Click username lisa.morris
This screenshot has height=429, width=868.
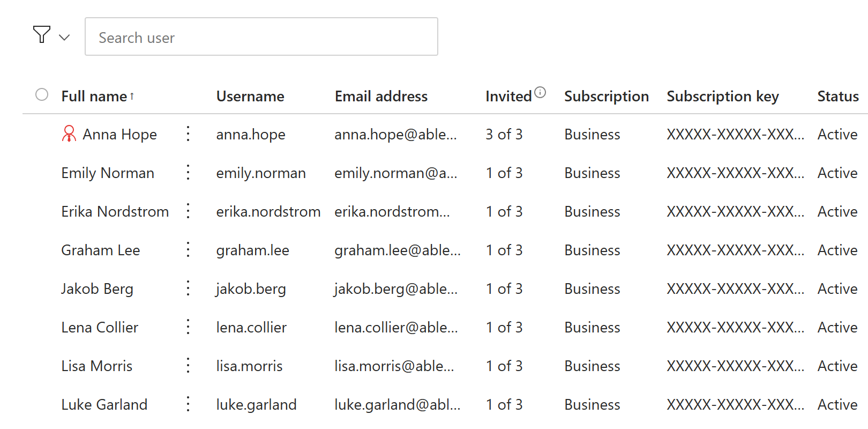click(x=249, y=366)
